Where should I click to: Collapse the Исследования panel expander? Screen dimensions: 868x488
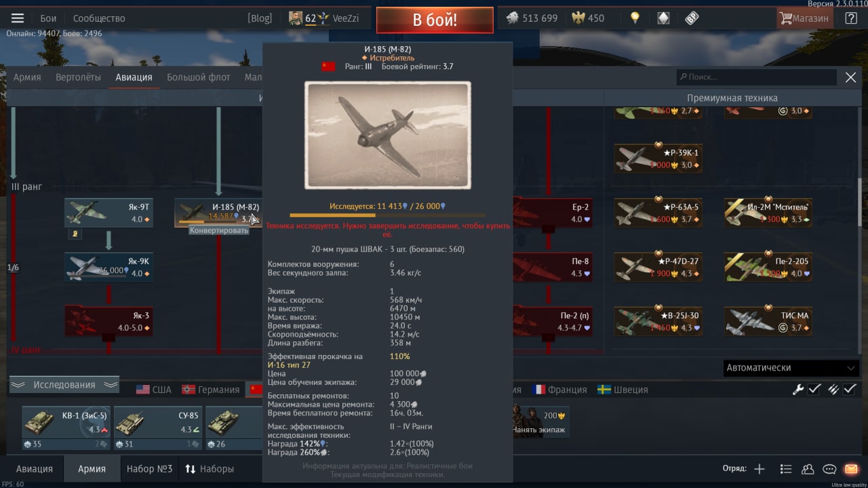pos(64,385)
